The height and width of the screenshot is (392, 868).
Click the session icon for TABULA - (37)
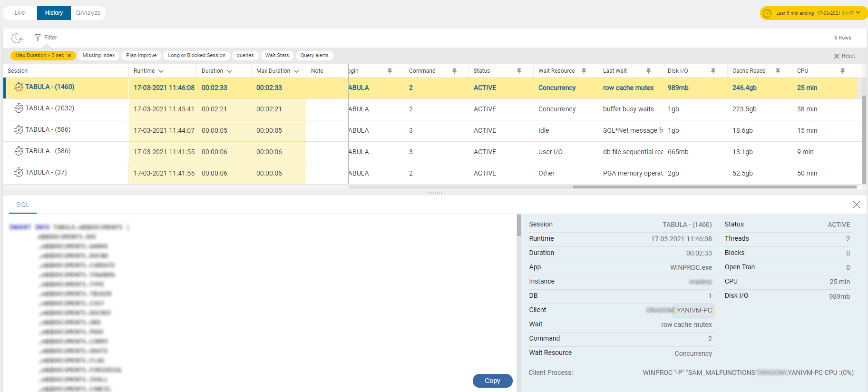point(19,172)
